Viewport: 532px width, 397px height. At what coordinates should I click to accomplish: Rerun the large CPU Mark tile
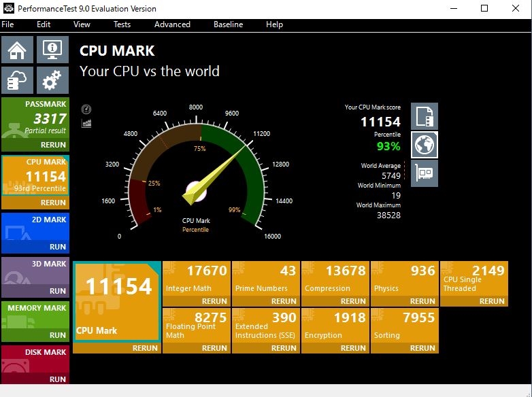(117, 348)
